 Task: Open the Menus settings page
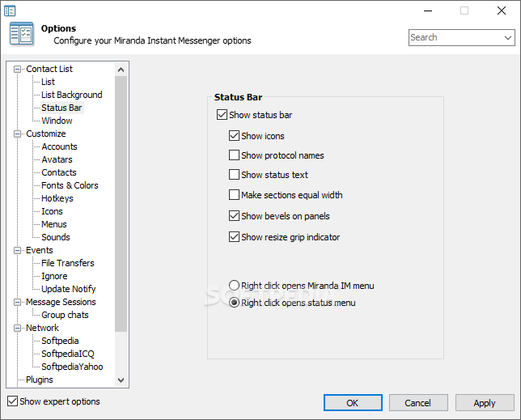click(x=54, y=224)
